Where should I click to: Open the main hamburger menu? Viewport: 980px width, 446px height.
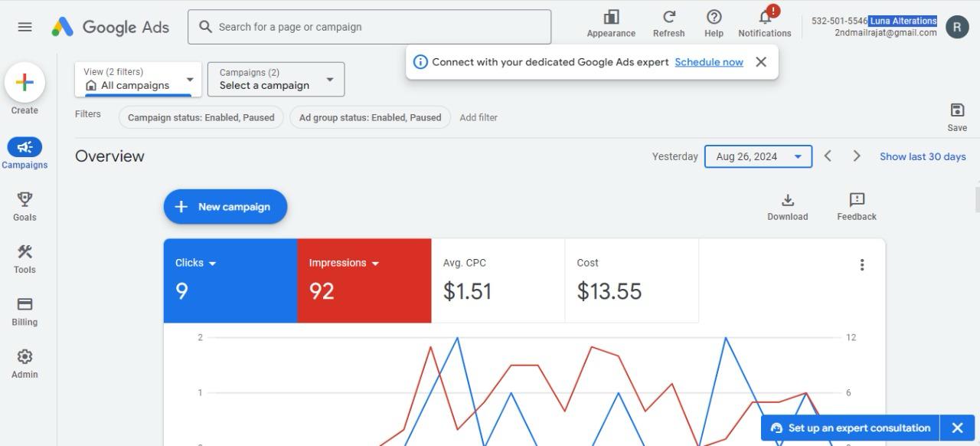(24, 27)
